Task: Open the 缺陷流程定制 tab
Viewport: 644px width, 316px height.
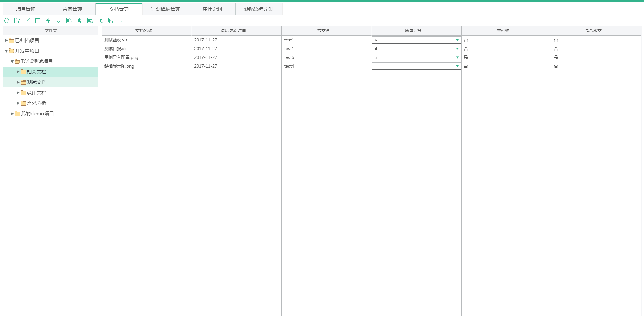Action: (x=259, y=9)
